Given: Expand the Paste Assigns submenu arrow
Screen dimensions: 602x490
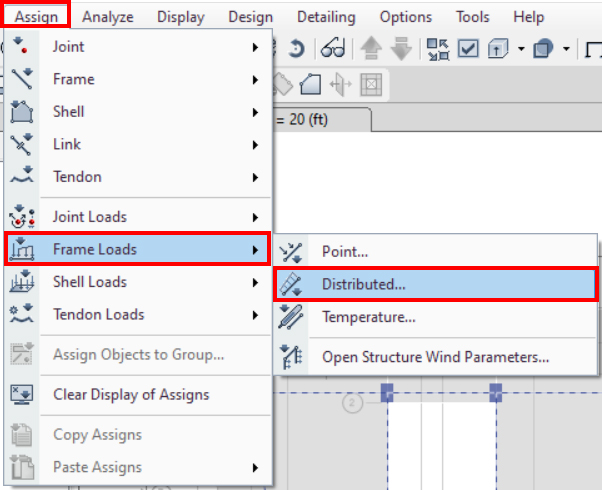Looking at the screenshot, I should tap(257, 467).
